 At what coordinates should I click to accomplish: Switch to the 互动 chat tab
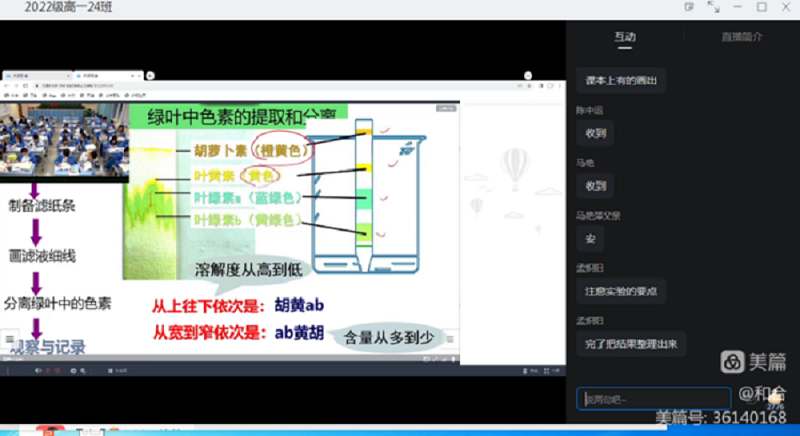(624, 37)
